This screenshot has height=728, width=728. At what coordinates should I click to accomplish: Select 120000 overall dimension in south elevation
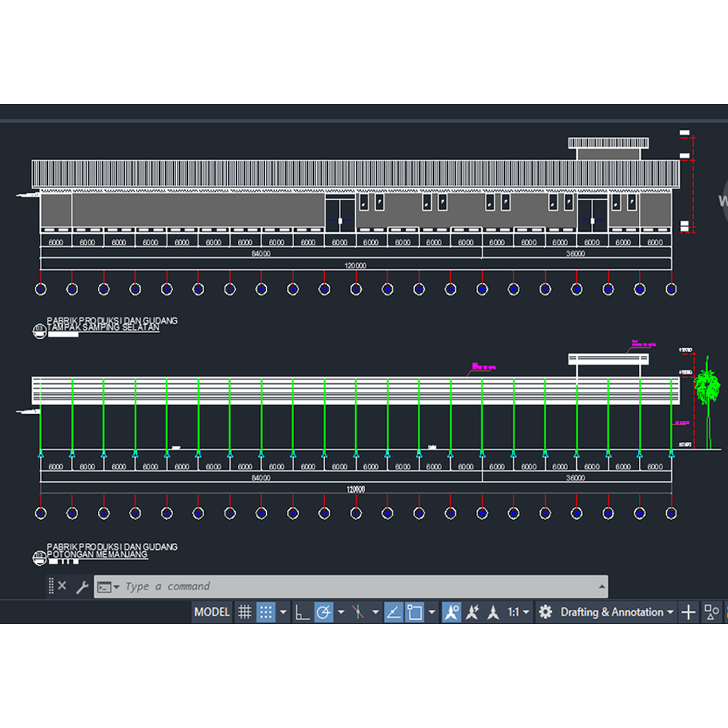click(x=355, y=265)
